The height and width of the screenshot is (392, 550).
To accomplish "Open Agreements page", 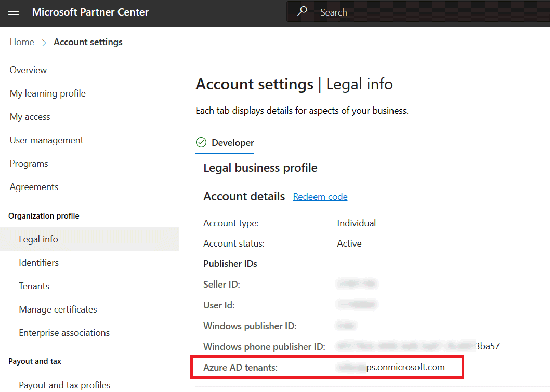I will coord(34,187).
